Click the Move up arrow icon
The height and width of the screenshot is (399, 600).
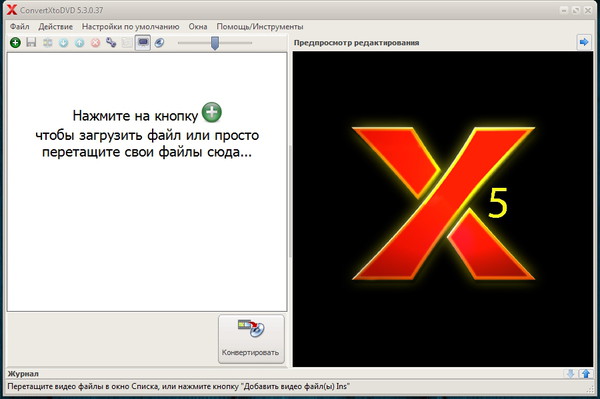click(x=80, y=42)
